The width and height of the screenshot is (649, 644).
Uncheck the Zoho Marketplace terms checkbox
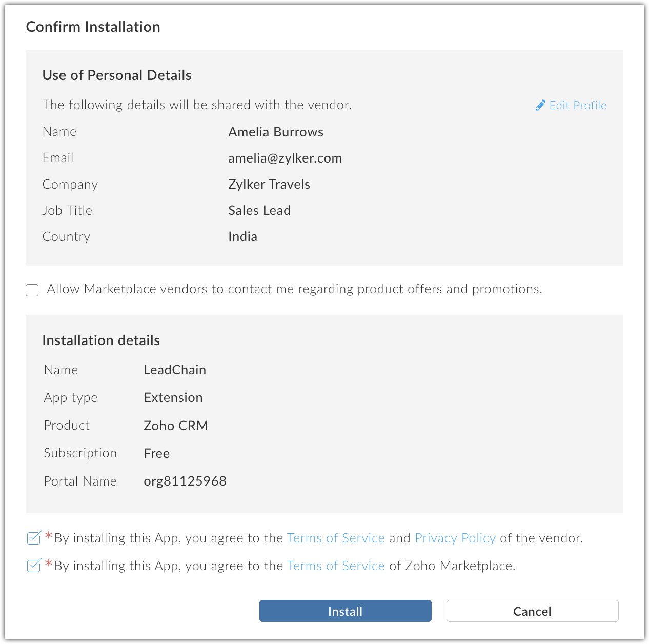[x=33, y=566]
